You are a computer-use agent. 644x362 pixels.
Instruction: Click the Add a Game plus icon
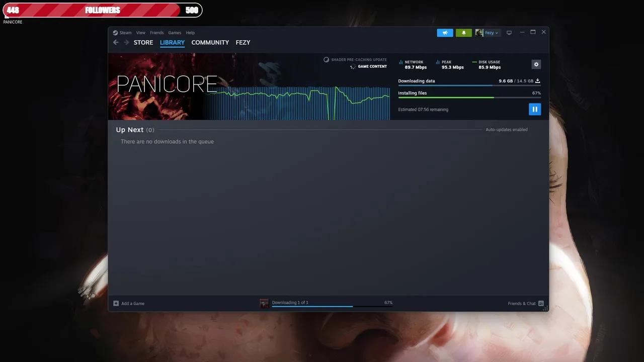click(x=116, y=303)
